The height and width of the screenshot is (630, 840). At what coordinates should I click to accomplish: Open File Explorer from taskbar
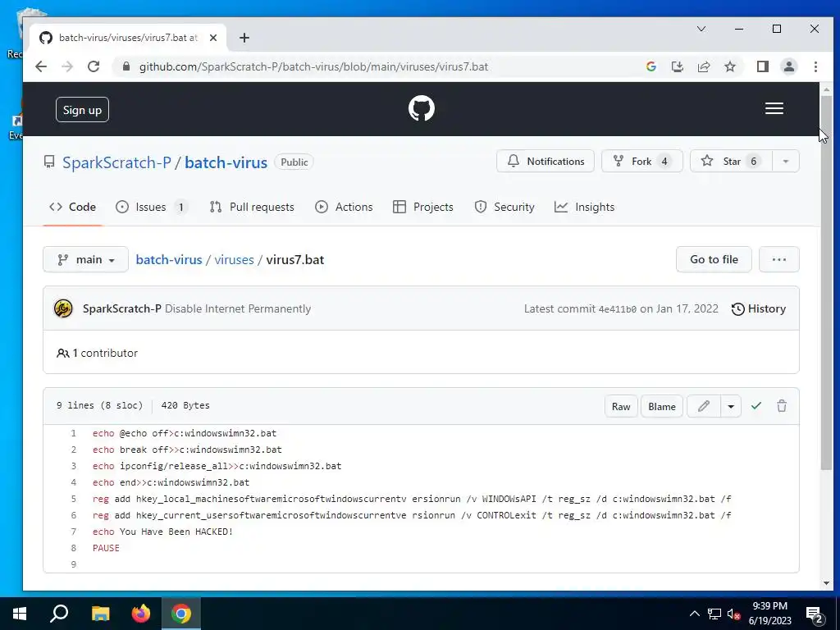(x=100, y=614)
